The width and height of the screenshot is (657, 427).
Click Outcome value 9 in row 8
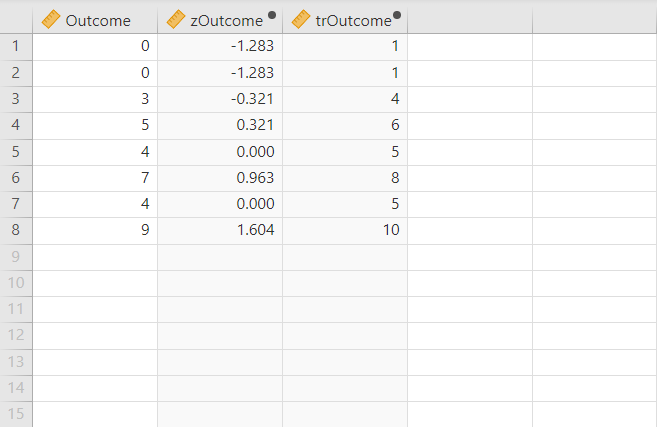[145, 230]
